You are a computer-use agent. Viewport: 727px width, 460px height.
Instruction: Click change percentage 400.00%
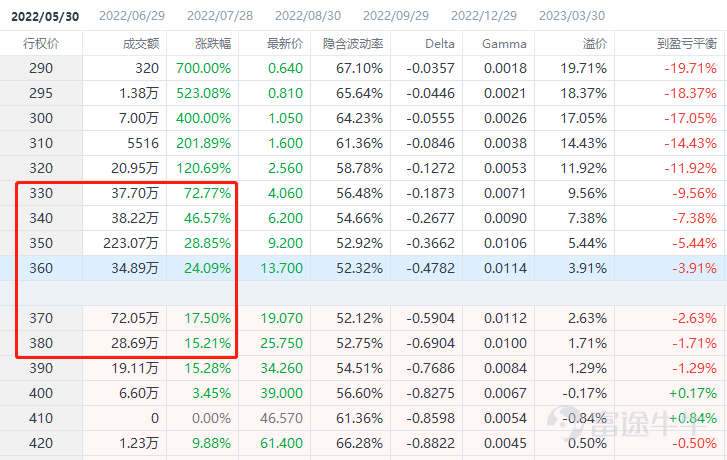pos(204,118)
